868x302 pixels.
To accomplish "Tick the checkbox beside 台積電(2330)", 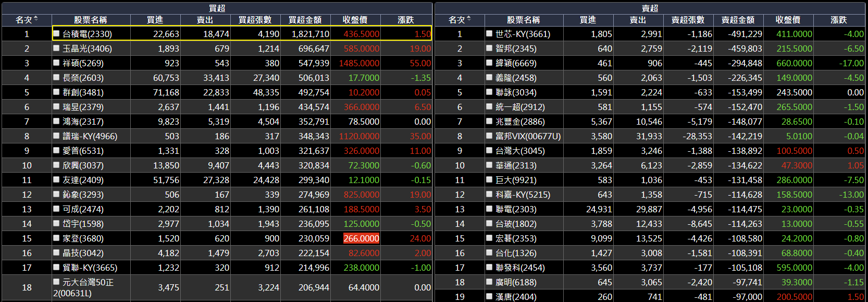I will point(56,33).
